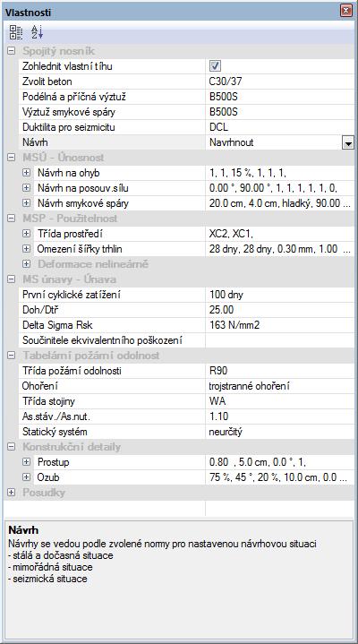Expand the Posudky section
The height and width of the screenshot is (644, 358).
point(11,492)
